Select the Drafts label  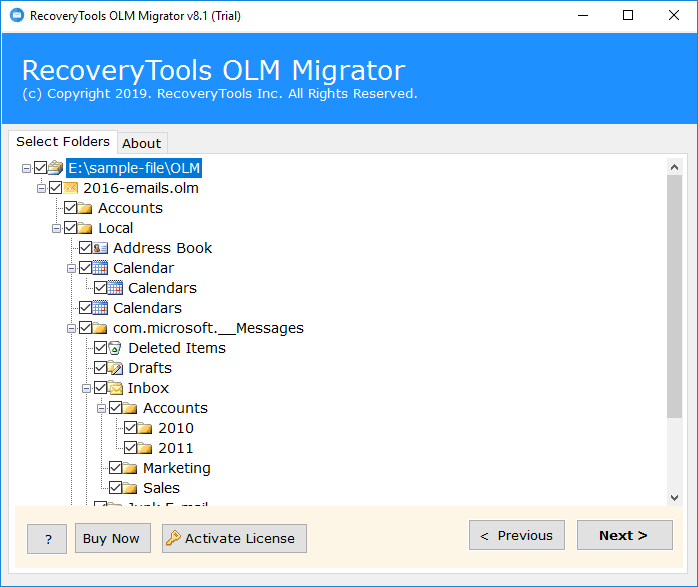pos(150,368)
